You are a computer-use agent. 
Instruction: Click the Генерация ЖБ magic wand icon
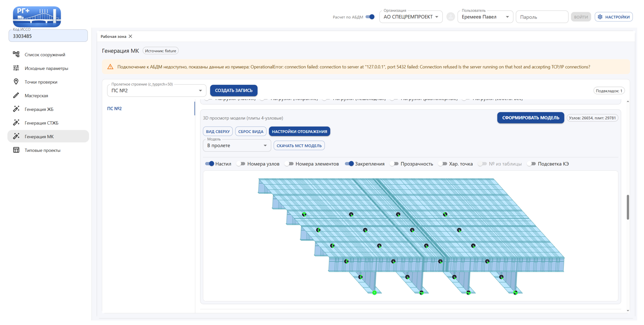16,109
